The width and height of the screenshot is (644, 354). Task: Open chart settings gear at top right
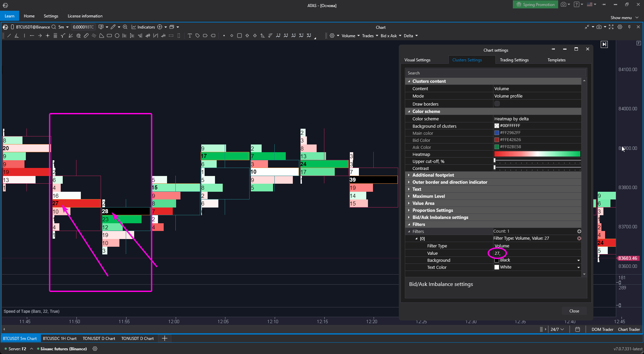620,27
